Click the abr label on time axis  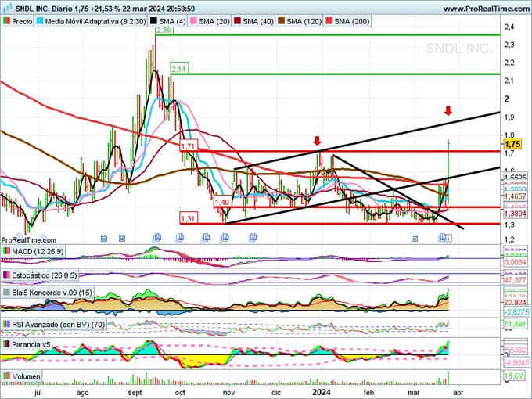click(458, 393)
